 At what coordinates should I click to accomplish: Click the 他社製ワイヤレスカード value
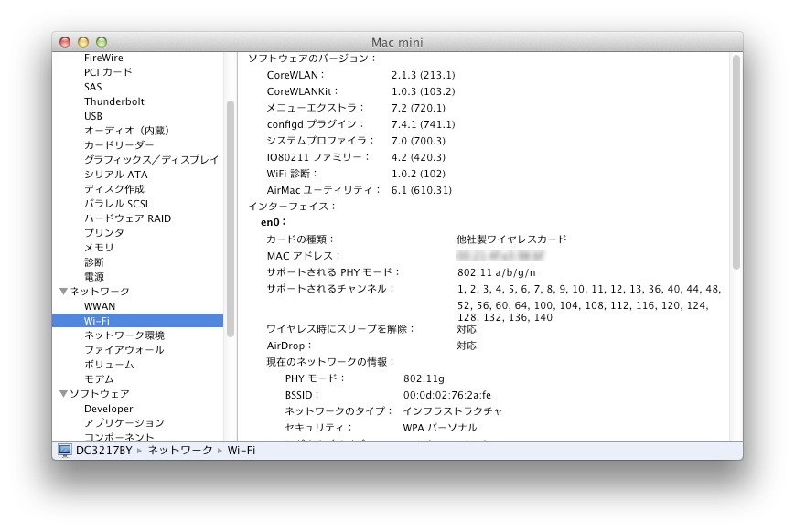click(511, 239)
